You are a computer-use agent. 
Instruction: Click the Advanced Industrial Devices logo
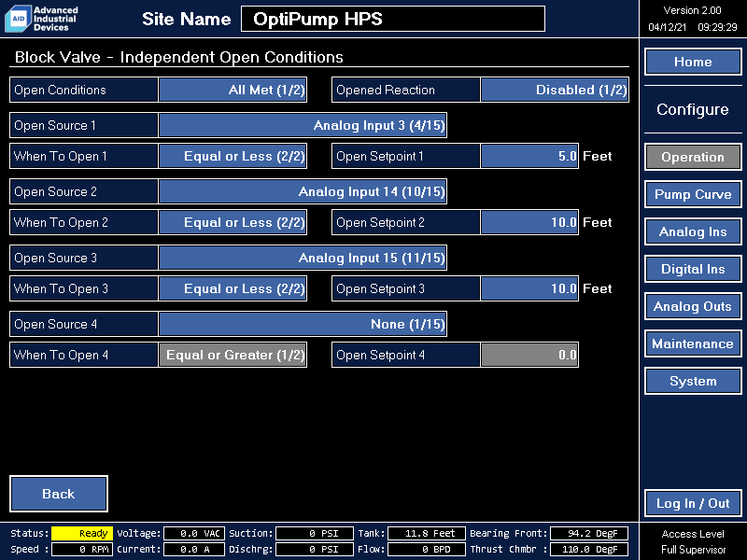point(41,19)
